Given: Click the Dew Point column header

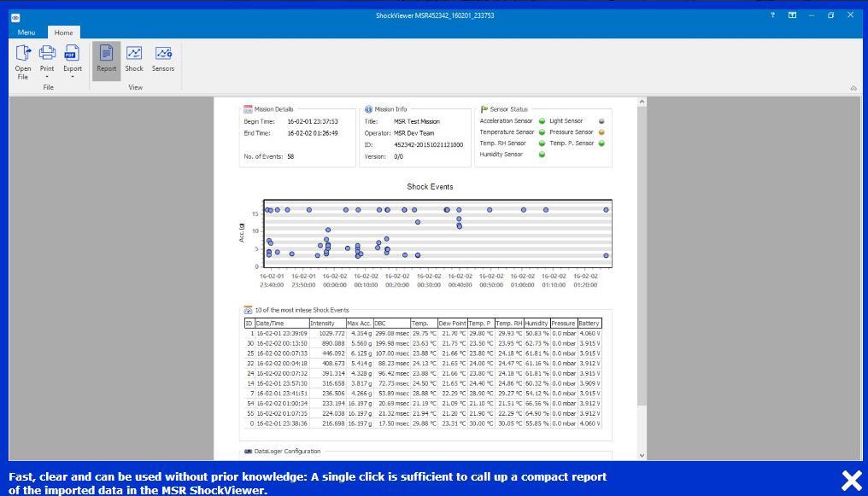Looking at the screenshot, I should pos(452,323).
